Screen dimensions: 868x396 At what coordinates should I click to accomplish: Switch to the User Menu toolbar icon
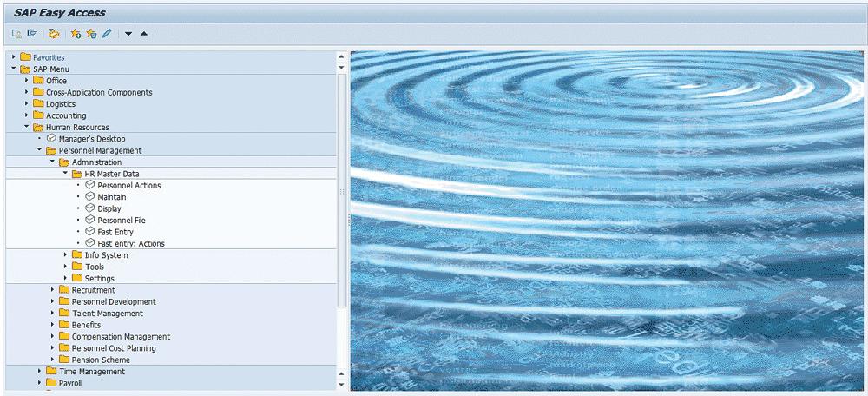[17, 34]
